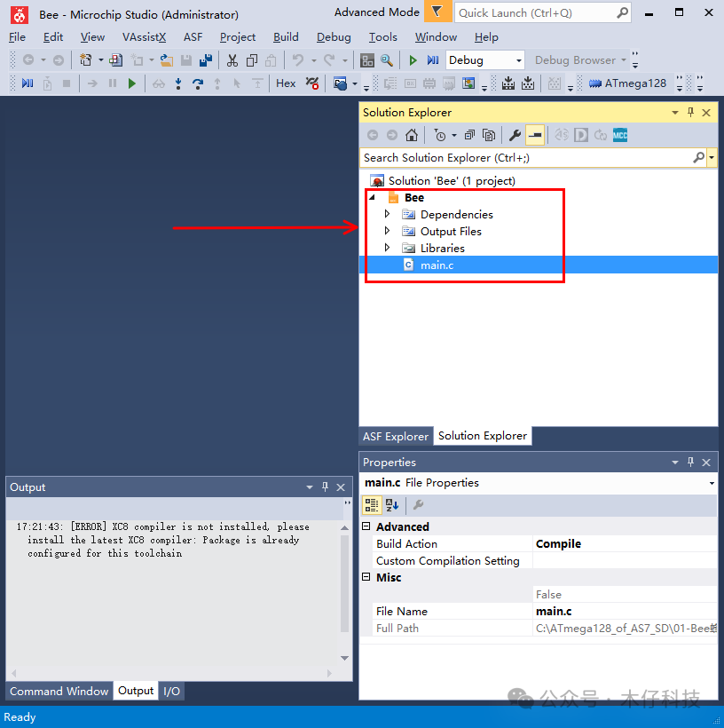Collapse the Misc properties section
Screen dimensions: 724x728
pyautogui.click(x=366, y=577)
